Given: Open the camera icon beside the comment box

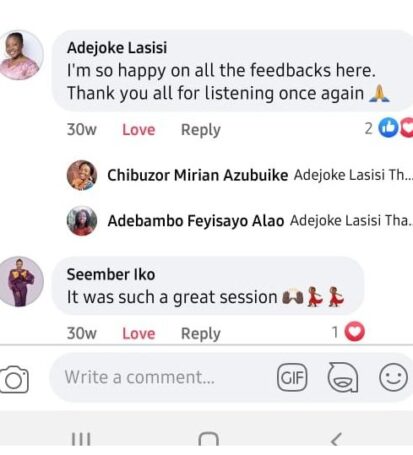Looking at the screenshot, I should (x=14, y=379).
